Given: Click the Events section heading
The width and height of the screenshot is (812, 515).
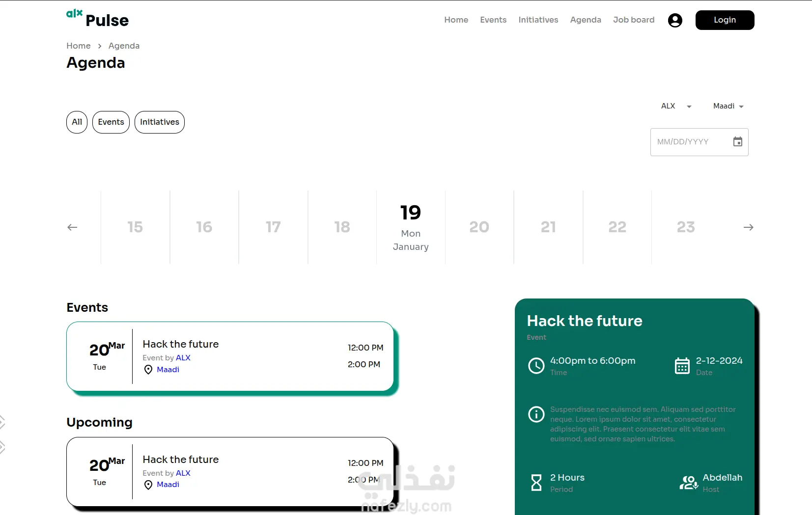Looking at the screenshot, I should pyautogui.click(x=87, y=308).
